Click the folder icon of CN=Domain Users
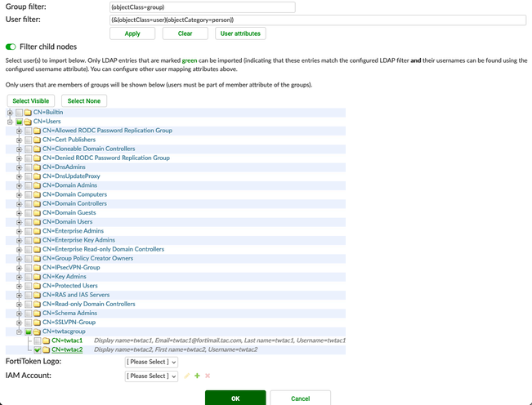The height and width of the screenshot is (405, 532). (x=37, y=222)
